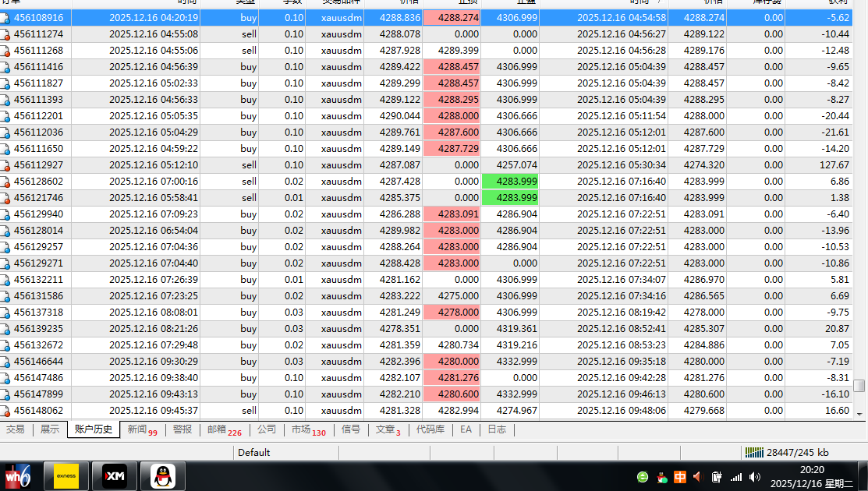Screen dimensions: 868x491
Task: Click the scrollbar down arrow
Action: tap(859, 414)
